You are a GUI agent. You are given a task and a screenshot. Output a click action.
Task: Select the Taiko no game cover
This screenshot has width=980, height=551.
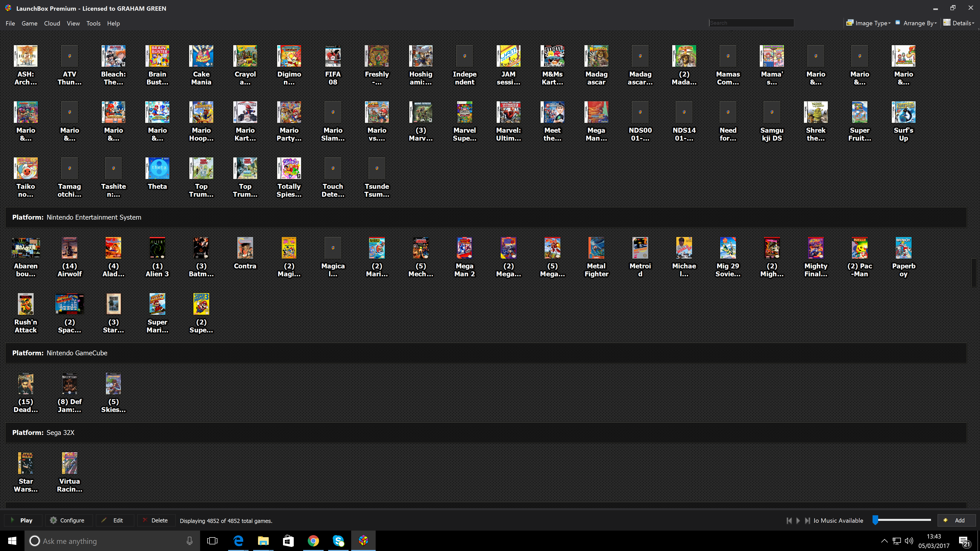pyautogui.click(x=26, y=168)
